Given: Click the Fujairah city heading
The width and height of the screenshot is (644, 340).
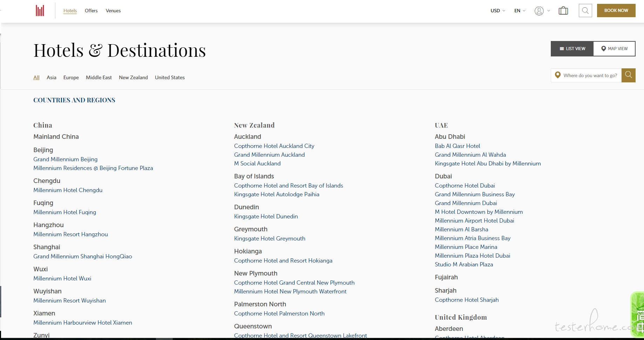Looking at the screenshot, I should [446, 277].
